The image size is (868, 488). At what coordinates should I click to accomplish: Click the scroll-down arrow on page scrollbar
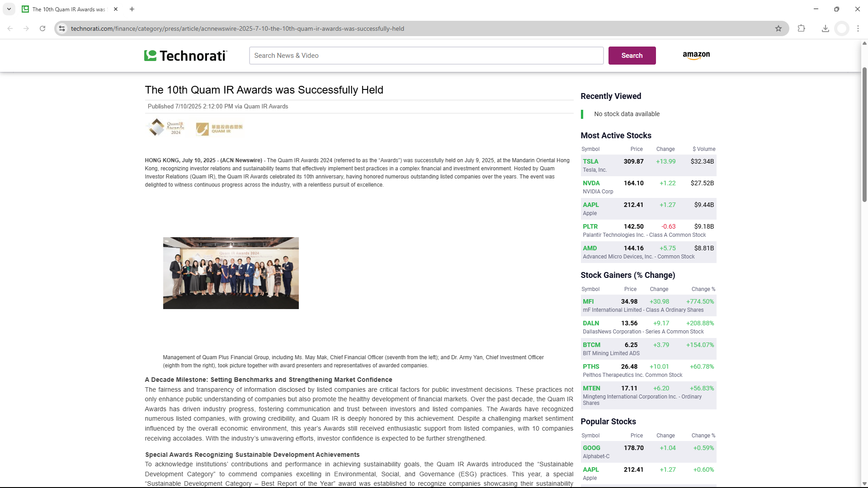[864, 483]
